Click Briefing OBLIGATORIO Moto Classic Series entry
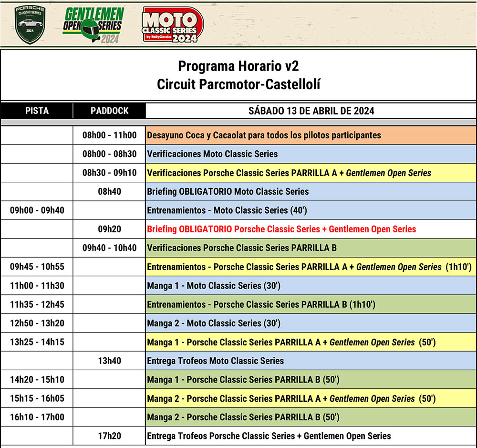Image resolution: width=477 pixels, height=448 pixels. [x=228, y=191]
